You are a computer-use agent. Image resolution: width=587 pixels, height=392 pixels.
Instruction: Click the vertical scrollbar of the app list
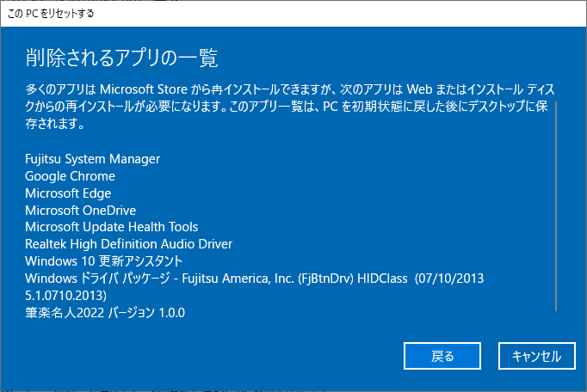(x=556, y=205)
